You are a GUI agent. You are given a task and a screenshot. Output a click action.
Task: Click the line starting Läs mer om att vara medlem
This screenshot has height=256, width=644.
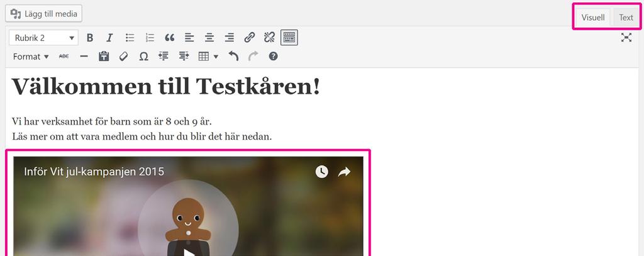(142, 136)
